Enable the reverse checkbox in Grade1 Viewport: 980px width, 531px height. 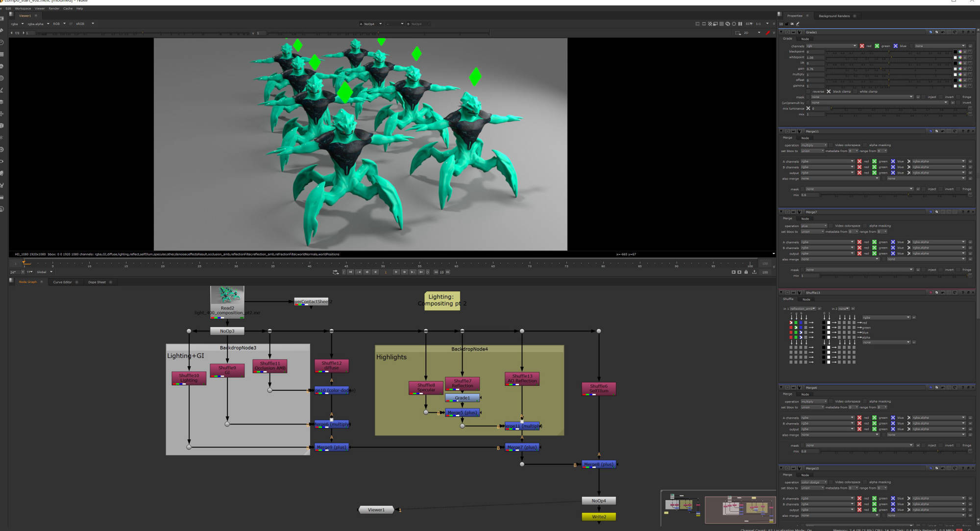pyautogui.click(x=809, y=91)
